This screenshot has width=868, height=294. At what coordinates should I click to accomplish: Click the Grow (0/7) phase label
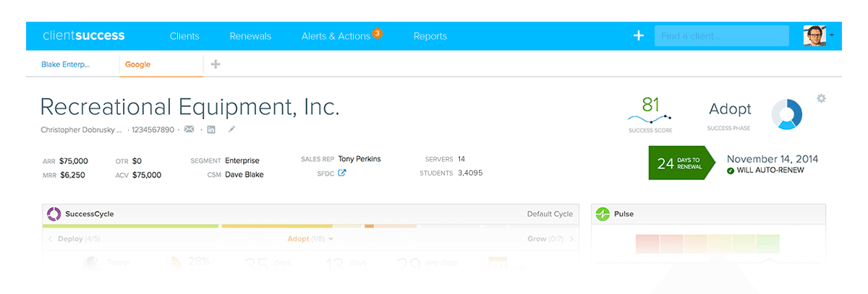coord(546,238)
